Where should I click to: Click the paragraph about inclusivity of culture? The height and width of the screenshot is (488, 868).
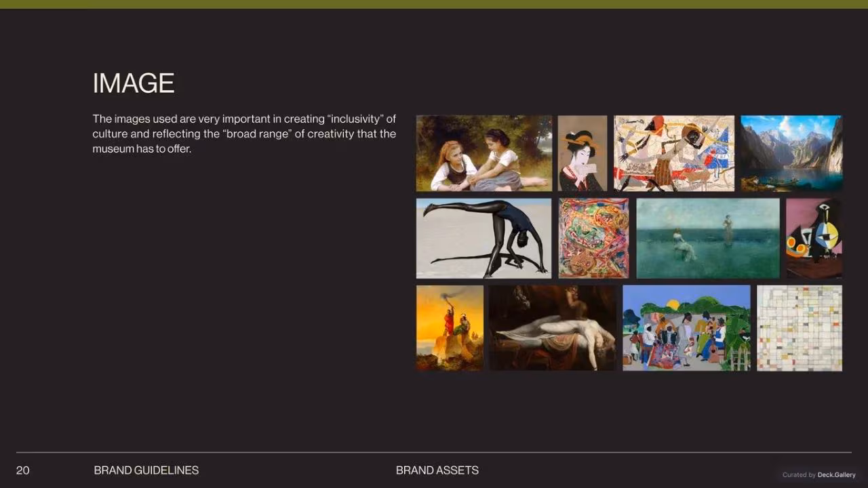[244, 134]
